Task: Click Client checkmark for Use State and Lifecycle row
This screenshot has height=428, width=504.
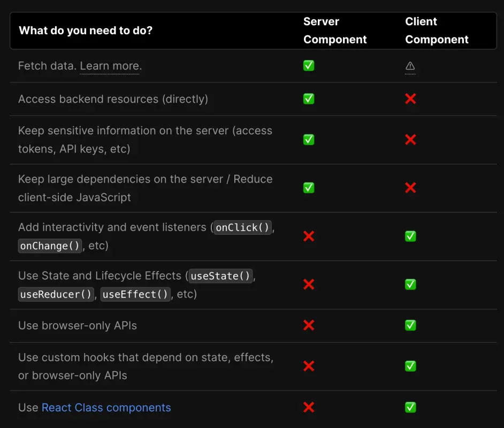Action: 410,285
